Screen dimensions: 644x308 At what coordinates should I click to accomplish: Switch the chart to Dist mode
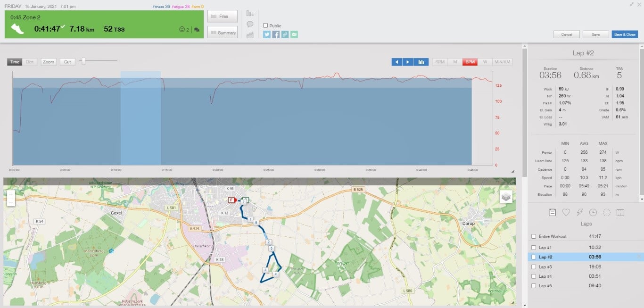tap(30, 62)
